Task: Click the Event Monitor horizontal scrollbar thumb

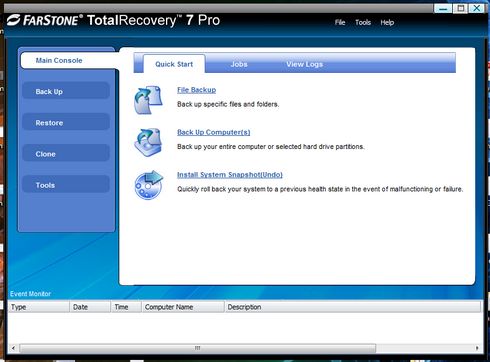Action: coord(198,348)
